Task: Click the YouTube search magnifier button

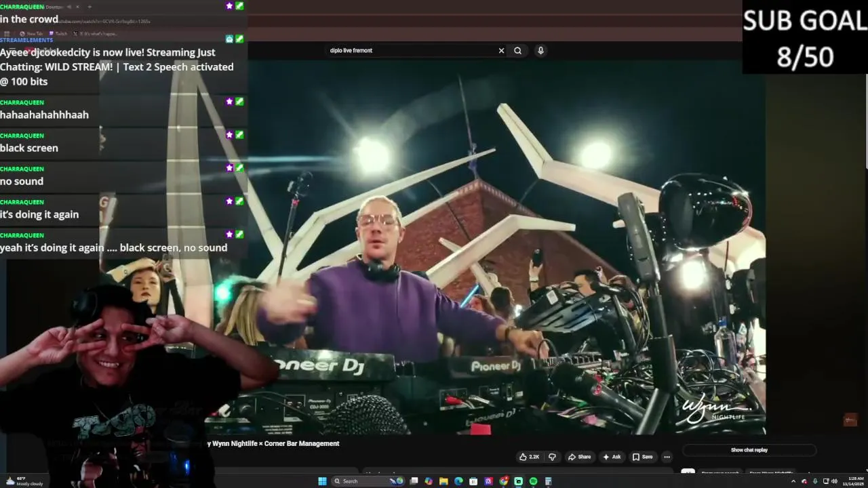Action: coord(517,50)
